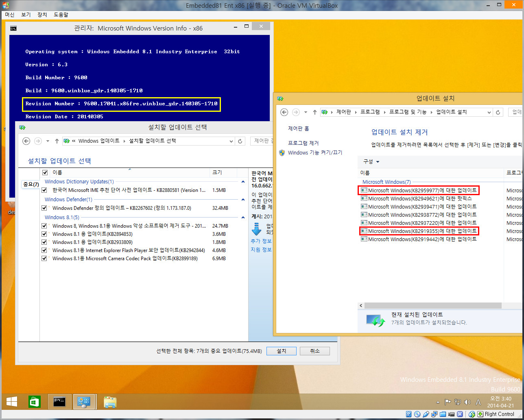
Task: Go back in the 업데이트 설치 window
Action: point(284,112)
